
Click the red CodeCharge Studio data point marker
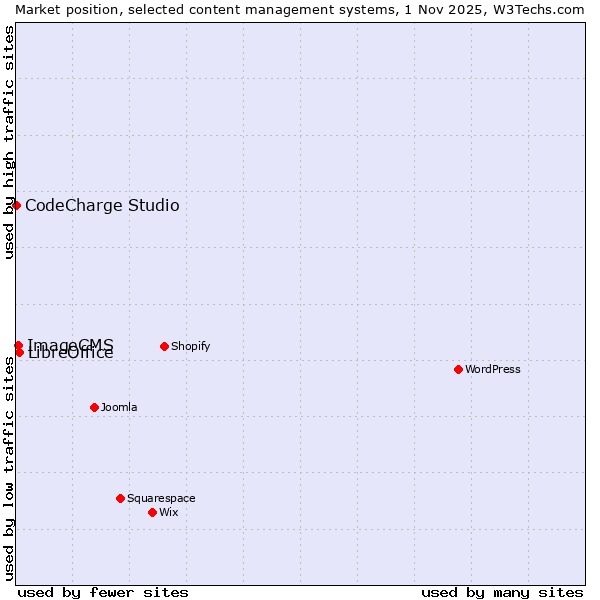pyautogui.click(x=16, y=205)
